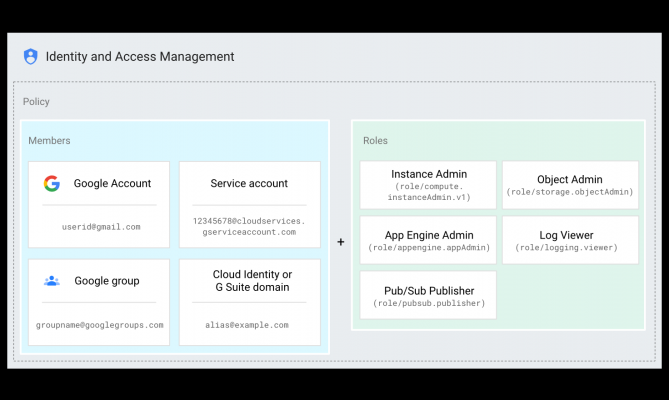The height and width of the screenshot is (400, 669).
Task: Select alias@example.com text
Action: pos(247,325)
